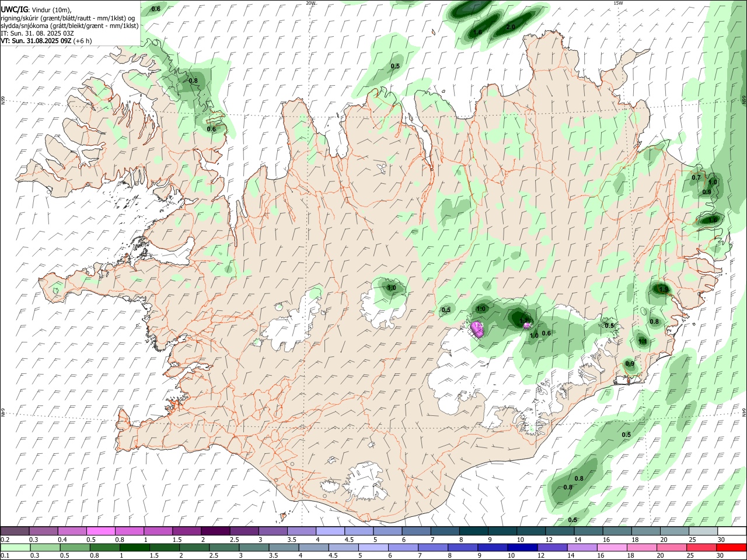Click the 0.7 precipitation label on east coast
747x560 pixels.
coord(696,177)
